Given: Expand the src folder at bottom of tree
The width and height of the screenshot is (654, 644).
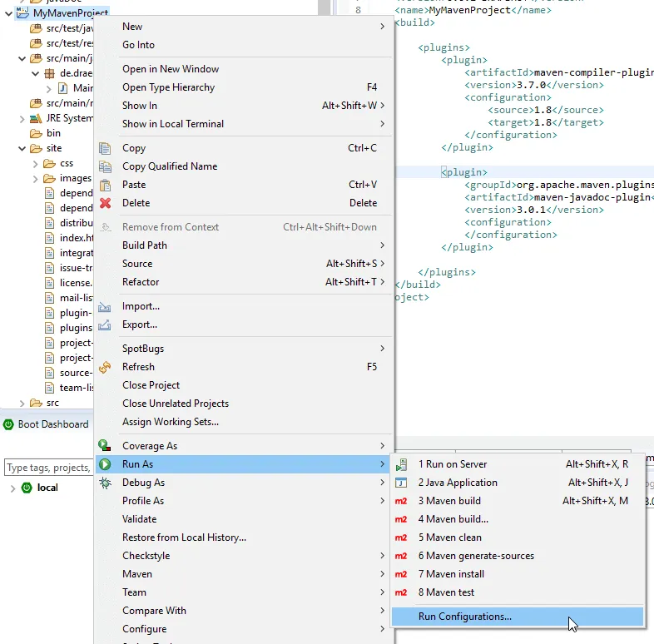Looking at the screenshot, I should pyautogui.click(x=22, y=403).
